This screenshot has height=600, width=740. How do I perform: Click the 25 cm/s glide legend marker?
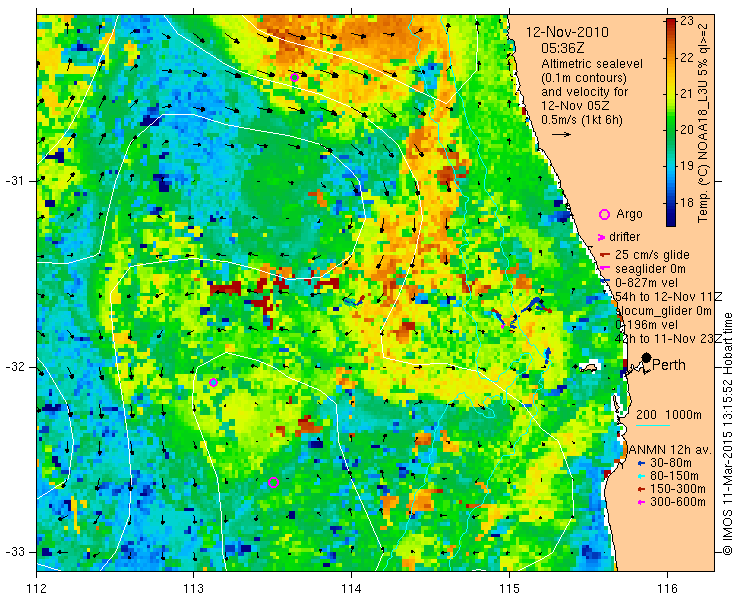(605, 255)
